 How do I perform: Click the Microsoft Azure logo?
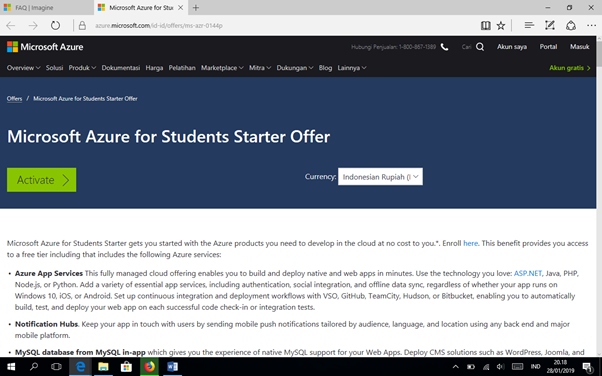45,47
